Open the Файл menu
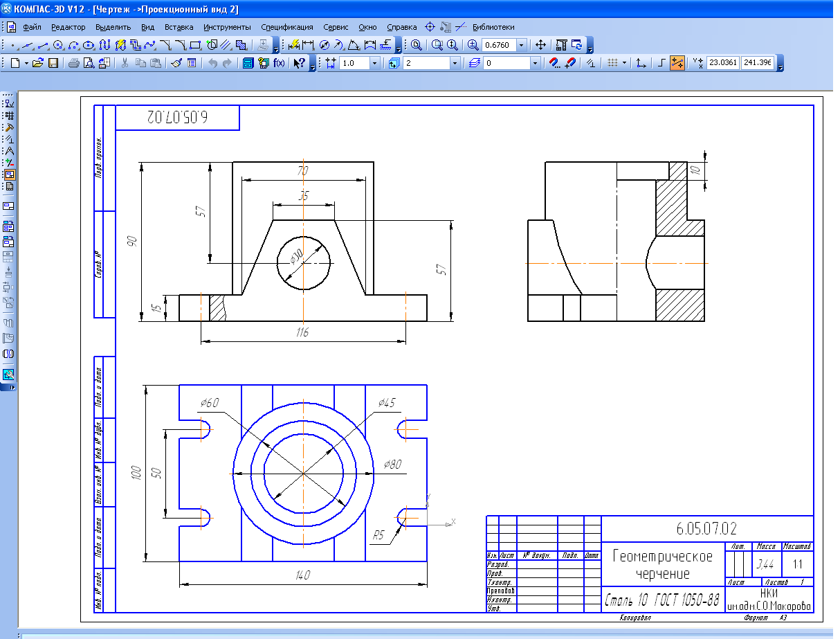This screenshot has height=639, width=840. pyautogui.click(x=32, y=27)
